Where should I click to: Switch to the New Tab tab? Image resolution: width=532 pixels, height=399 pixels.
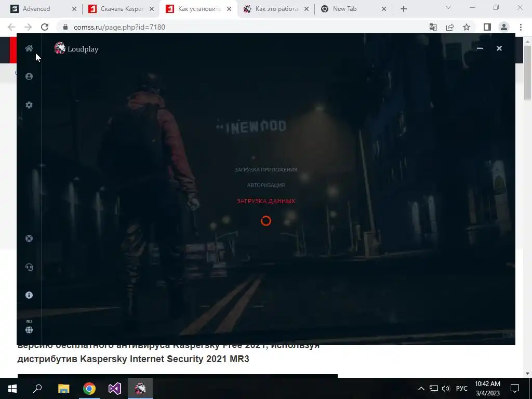tap(353, 9)
